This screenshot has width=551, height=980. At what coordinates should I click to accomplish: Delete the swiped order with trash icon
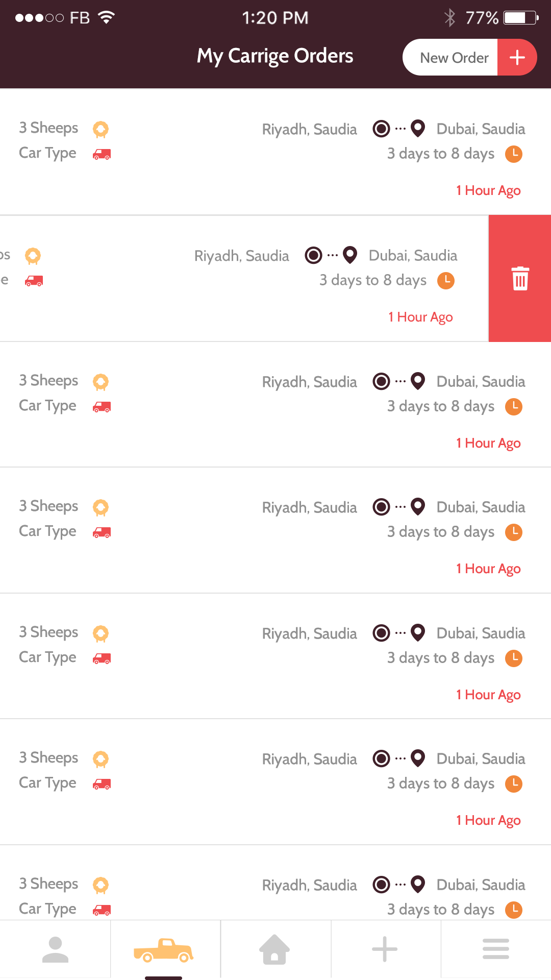520,278
